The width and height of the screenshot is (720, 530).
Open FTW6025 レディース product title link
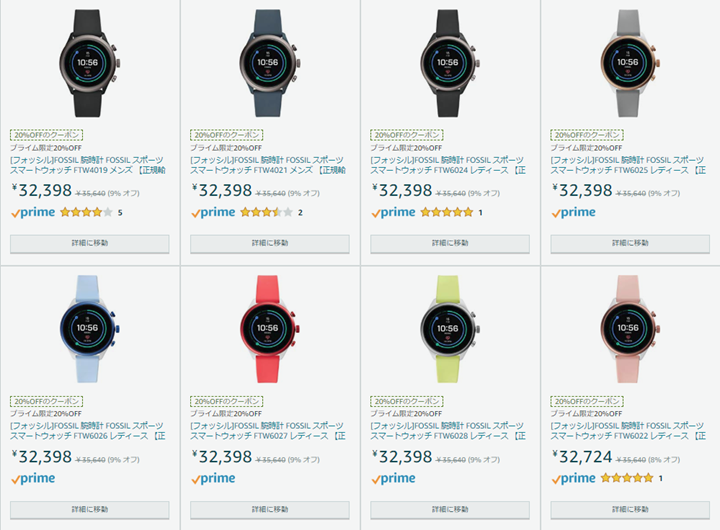(628, 165)
